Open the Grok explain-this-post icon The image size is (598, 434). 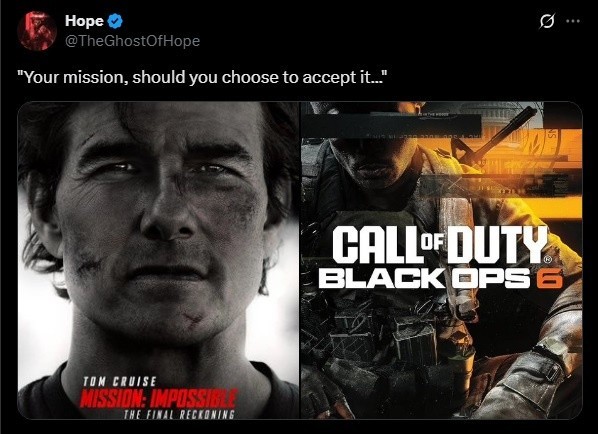click(547, 21)
